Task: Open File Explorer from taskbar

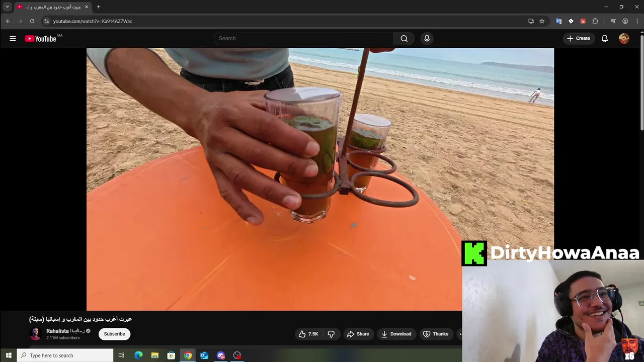Action: tap(155, 355)
